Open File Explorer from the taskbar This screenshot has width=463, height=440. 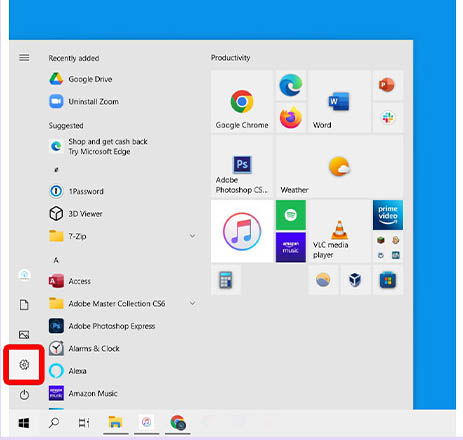click(115, 423)
